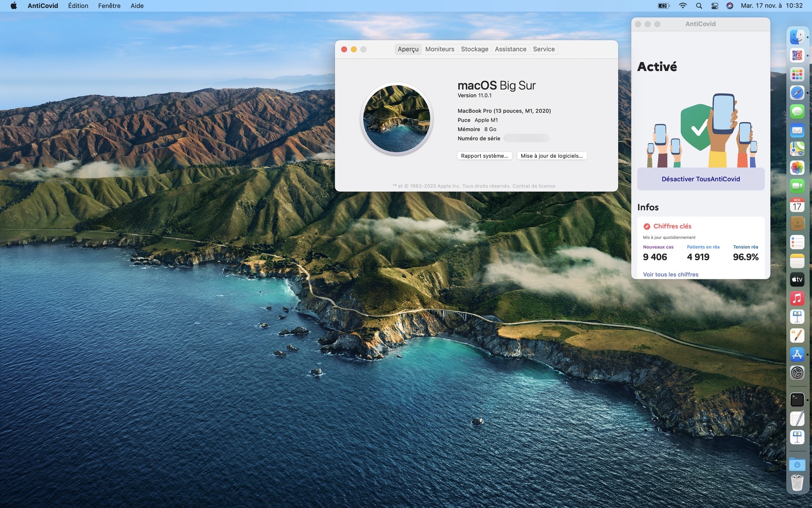
Task: Open Notes from the dock
Action: (x=797, y=261)
